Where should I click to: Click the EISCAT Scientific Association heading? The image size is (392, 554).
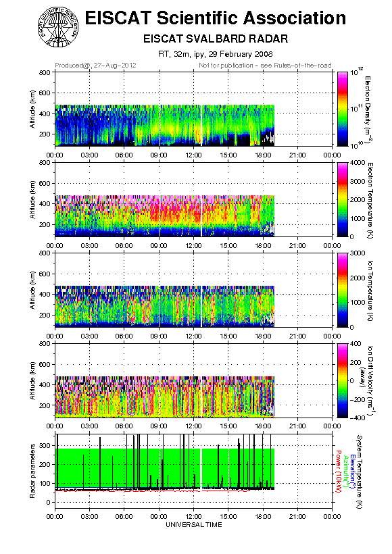click(x=216, y=18)
